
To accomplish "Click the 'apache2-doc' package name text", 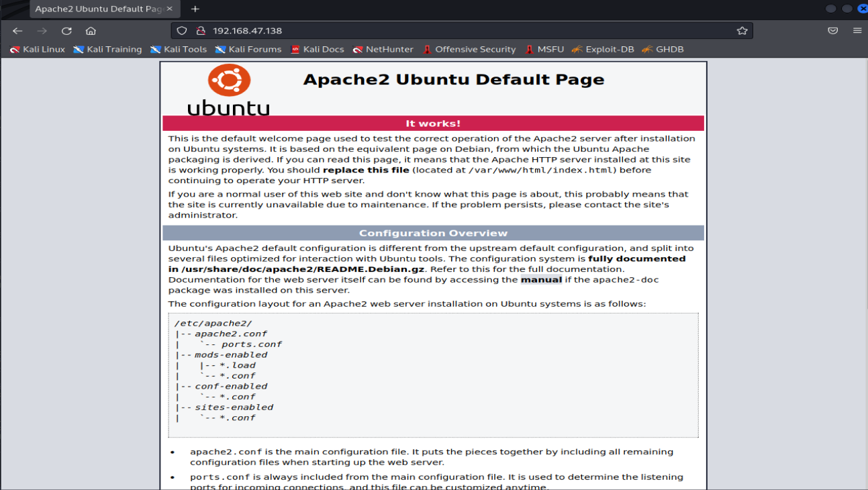I will tap(626, 280).
